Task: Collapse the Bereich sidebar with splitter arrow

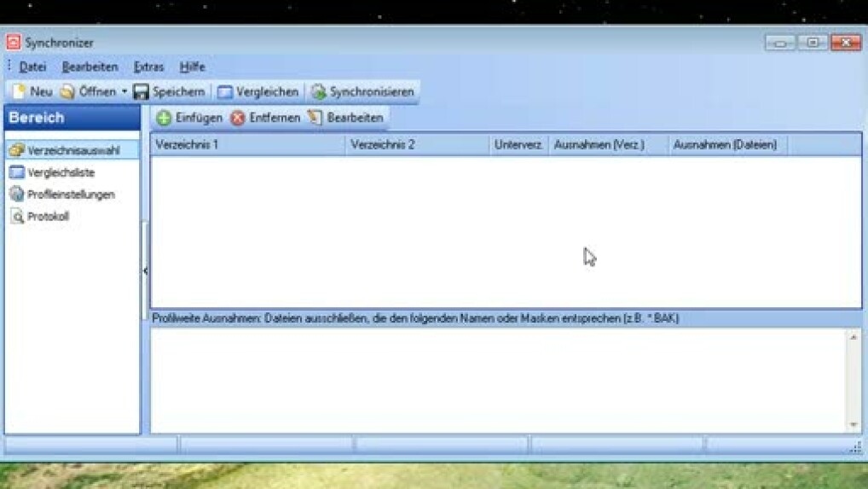Action: 144,271
